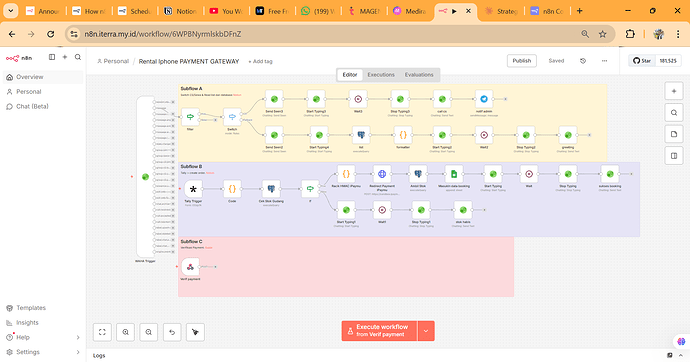Expand the Help submenu
This screenshot has width=690, height=362.
tap(78, 337)
